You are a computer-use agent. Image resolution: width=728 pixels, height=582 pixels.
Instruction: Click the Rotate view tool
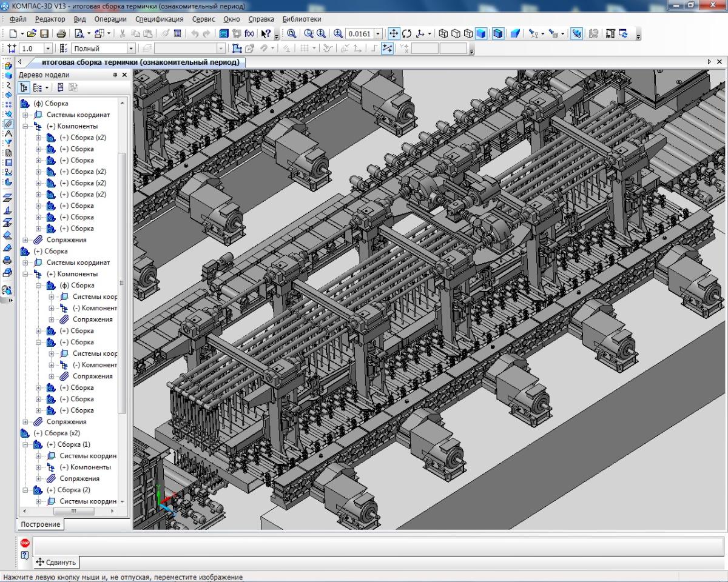pyautogui.click(x=407, y=34)
